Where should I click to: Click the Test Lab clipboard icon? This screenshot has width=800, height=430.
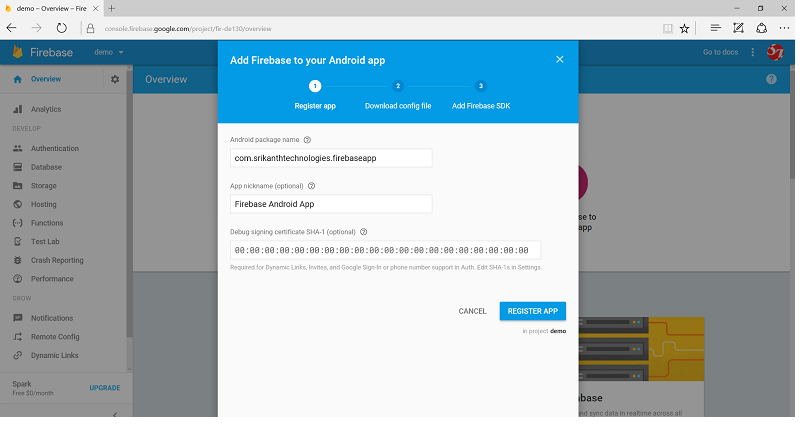18,241
